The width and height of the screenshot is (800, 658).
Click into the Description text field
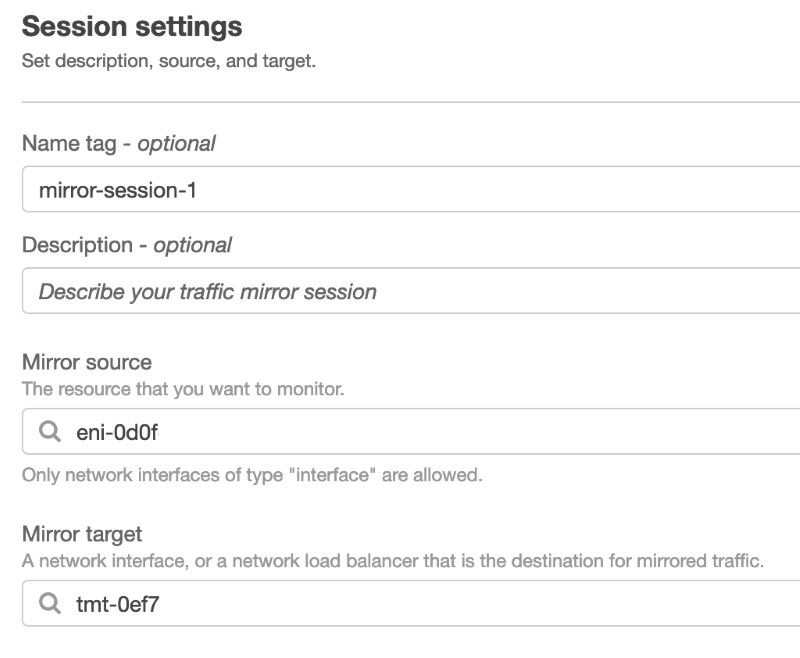(411, 290)
